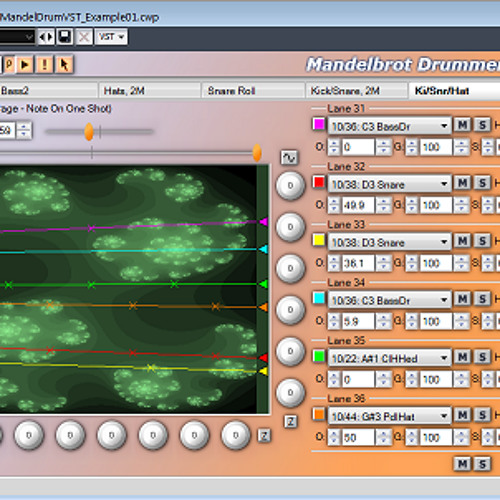
Task: Click the Z button next to the bottom knobs
Action: (x=264, y=435)
